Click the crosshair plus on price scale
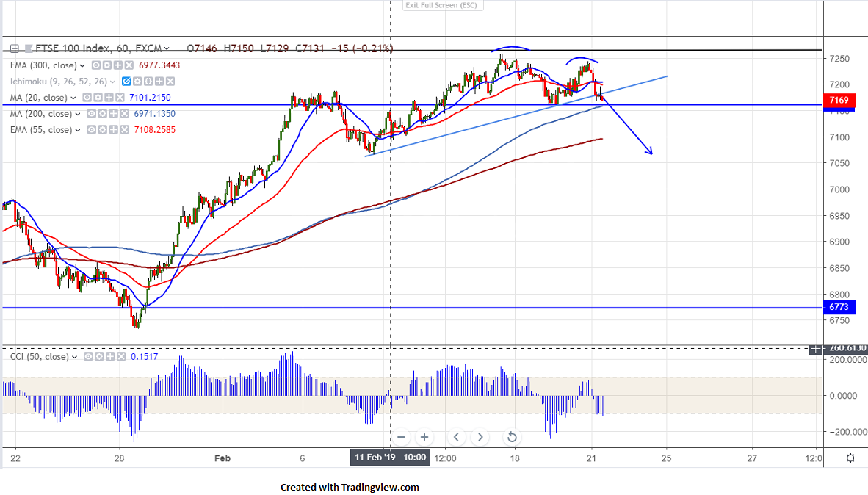 pos(815,349)
